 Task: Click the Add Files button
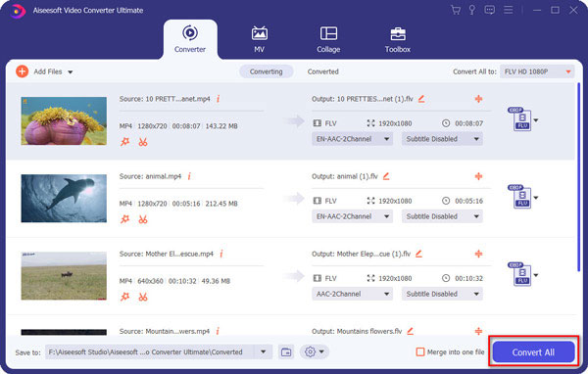[x=44, y=71]
